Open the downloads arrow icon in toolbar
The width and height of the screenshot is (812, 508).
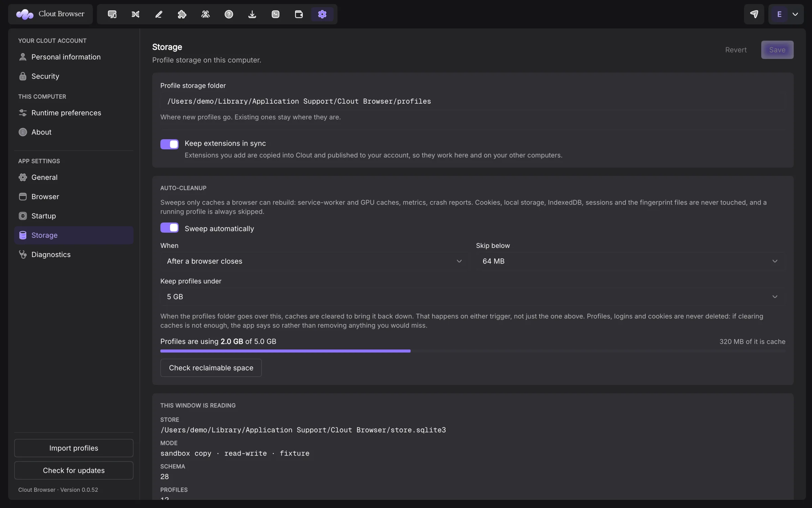(252, 14)
